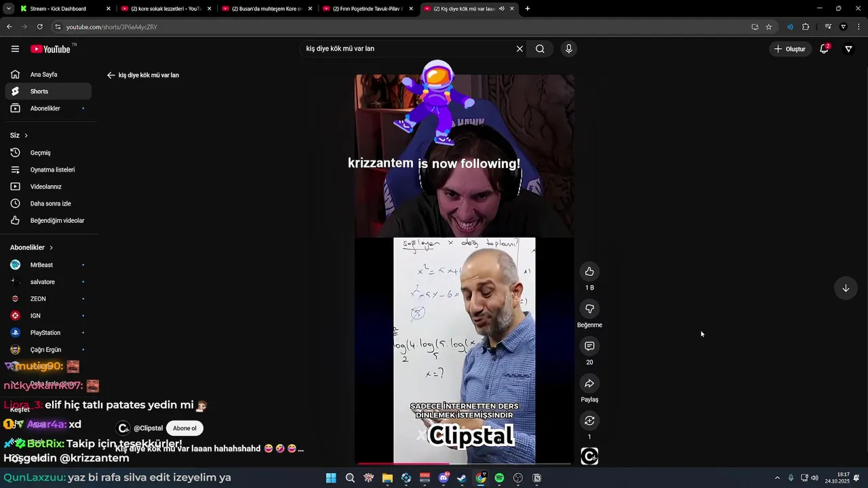Image resolution: width=868 pixels, height=488 pixels.
Task: Open Steam from the taskbar
Action: click(462, 478)
